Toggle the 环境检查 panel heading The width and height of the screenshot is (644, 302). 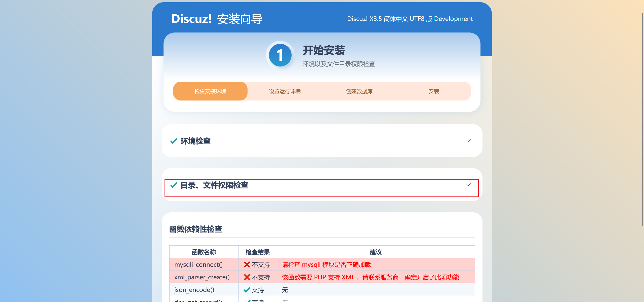coord(195,141)
